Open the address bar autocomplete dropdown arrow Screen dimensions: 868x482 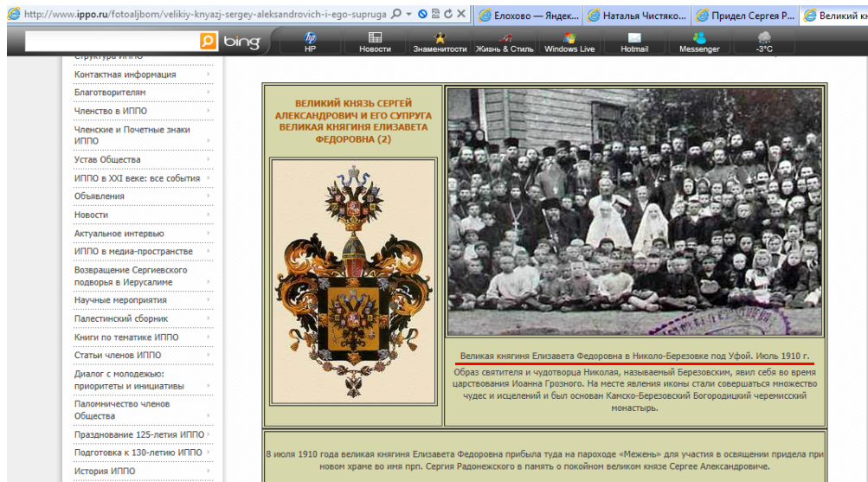(408, 14)
